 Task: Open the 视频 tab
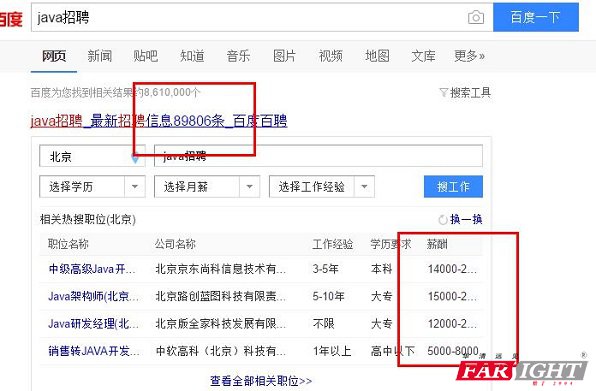[x=331, y=56]
